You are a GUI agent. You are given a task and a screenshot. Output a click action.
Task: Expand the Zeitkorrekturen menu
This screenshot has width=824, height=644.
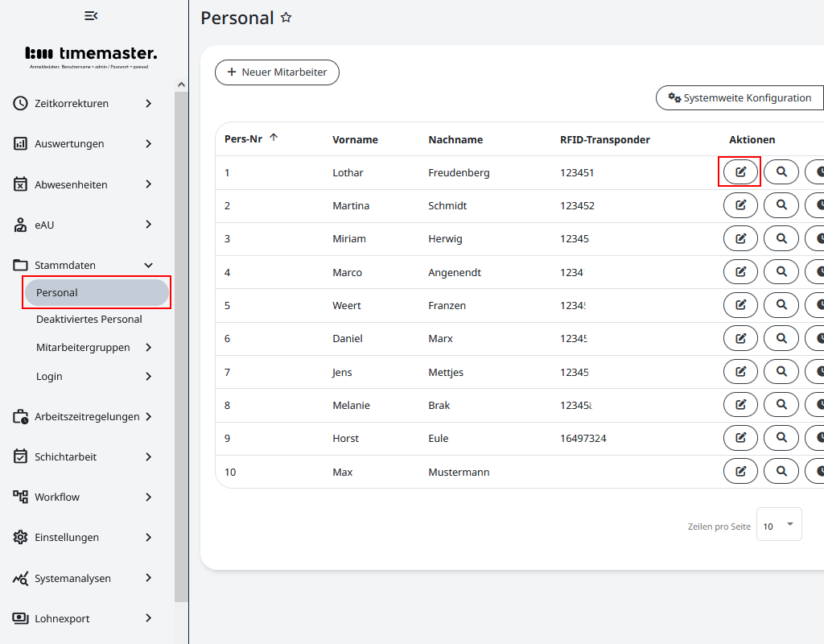(148, 103)
